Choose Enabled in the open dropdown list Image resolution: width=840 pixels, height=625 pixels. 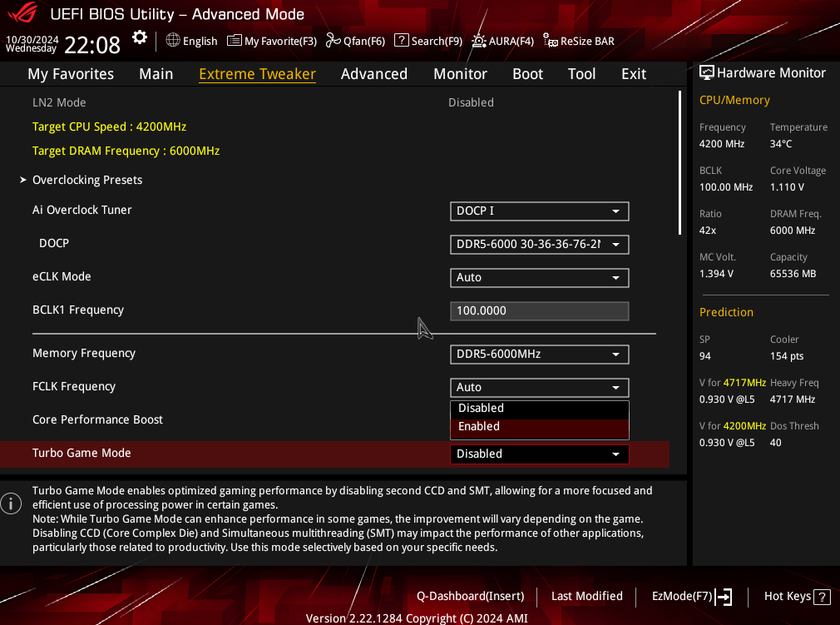540,427
